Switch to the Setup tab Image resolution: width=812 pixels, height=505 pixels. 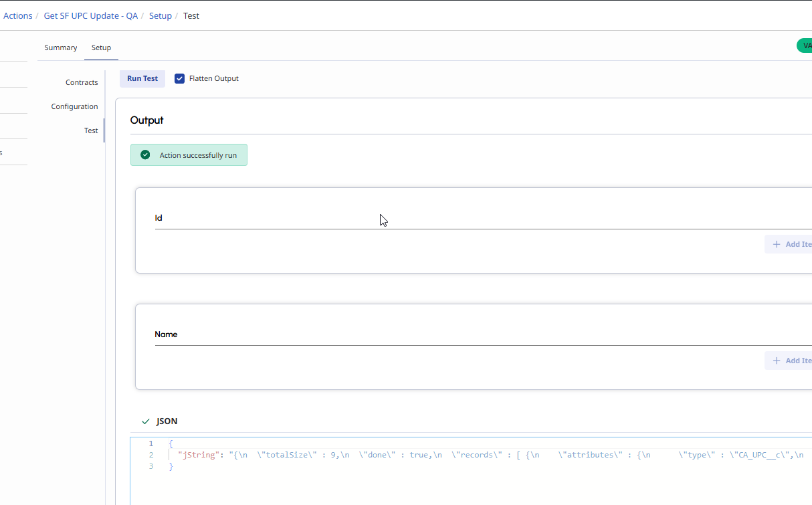coord(101,47)
